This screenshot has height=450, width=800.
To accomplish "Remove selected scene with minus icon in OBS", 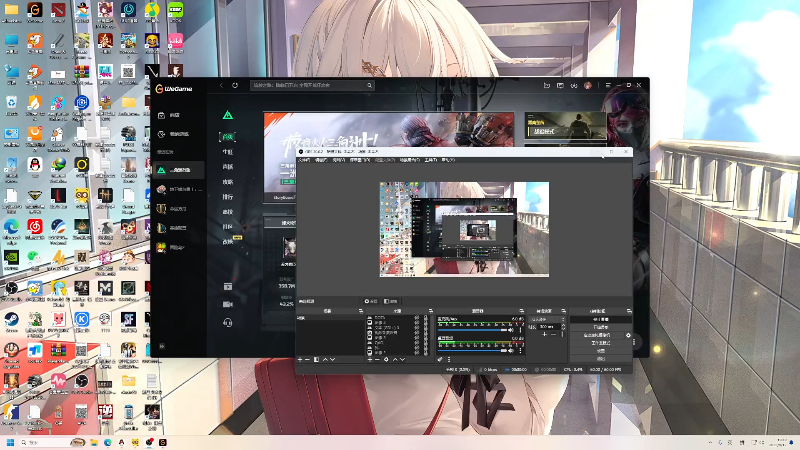I will 307,360.
